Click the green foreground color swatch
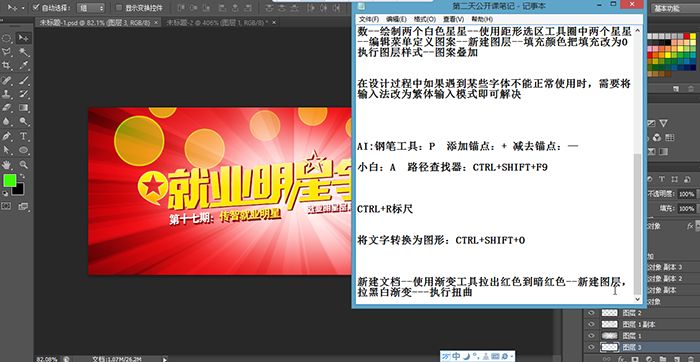 click(x=10, y=180)
